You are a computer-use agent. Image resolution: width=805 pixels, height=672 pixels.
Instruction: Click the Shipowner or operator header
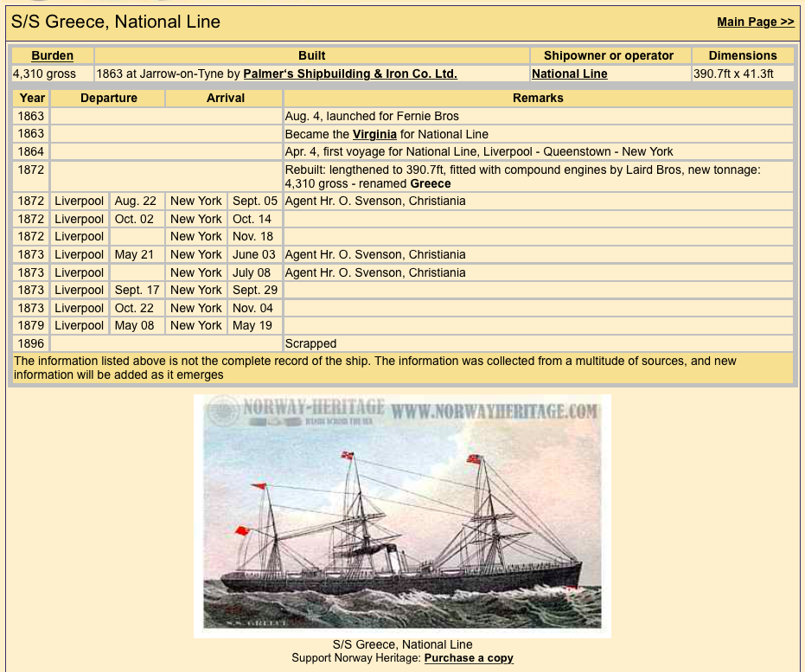coord(609,55)
